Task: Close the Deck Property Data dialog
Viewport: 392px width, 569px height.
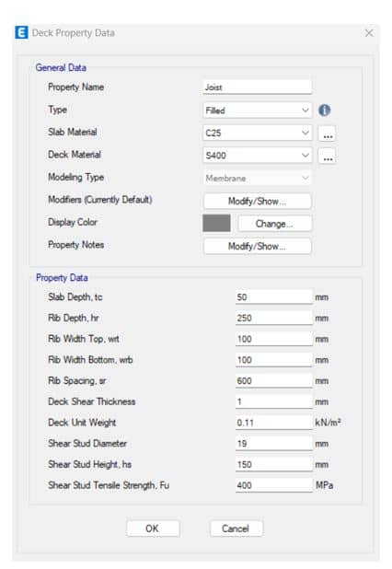Action: pyautogui.click(x=369, y=33)
